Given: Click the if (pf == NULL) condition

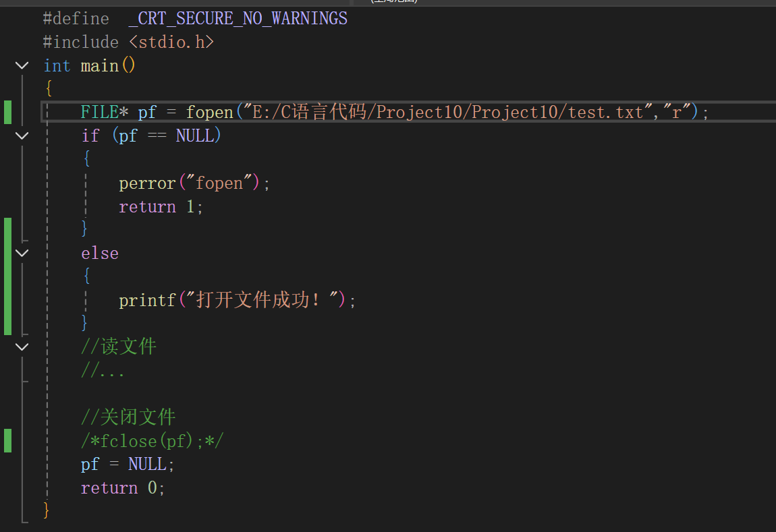Looking at the screenshot, I should tap(151, 136).
